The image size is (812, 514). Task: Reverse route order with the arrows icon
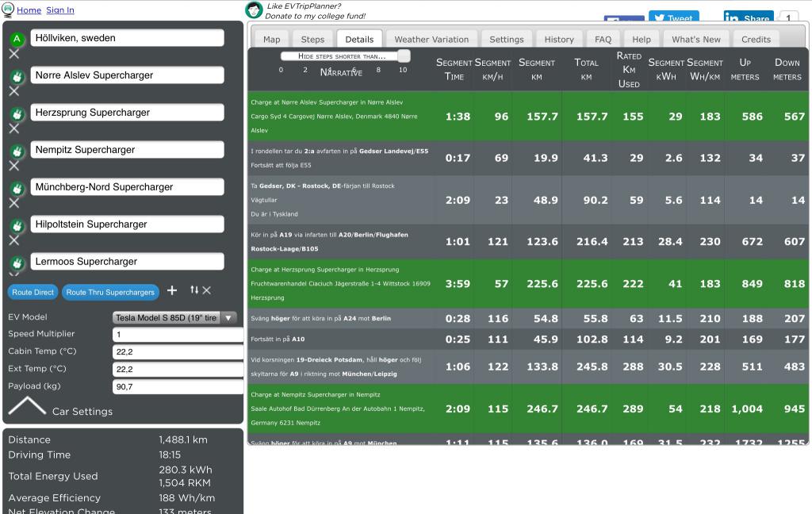193,291
